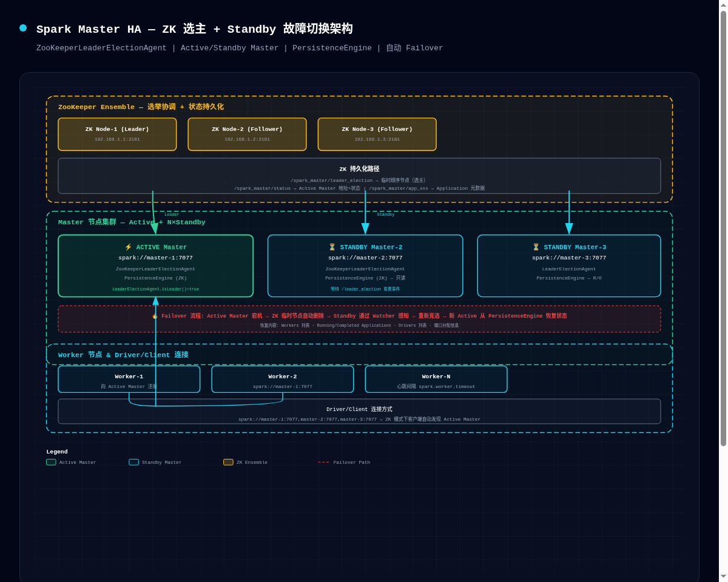This screenshot has height=582, width=728.
Task: Click the fire icon in the Failover box
Action: pyautogui.click(x=155, y=316)
